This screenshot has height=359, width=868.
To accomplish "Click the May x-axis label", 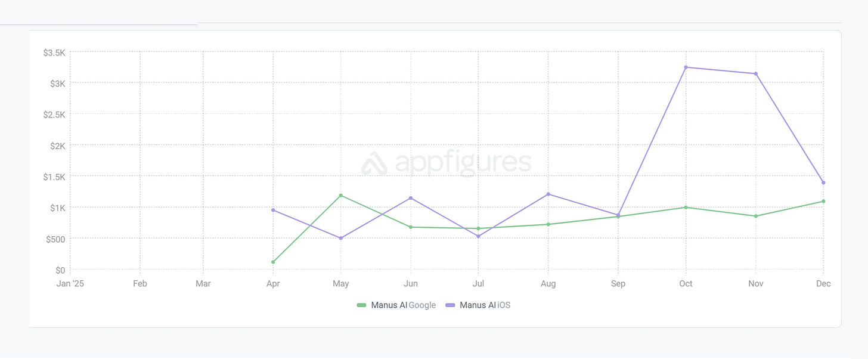I will 341,284.
